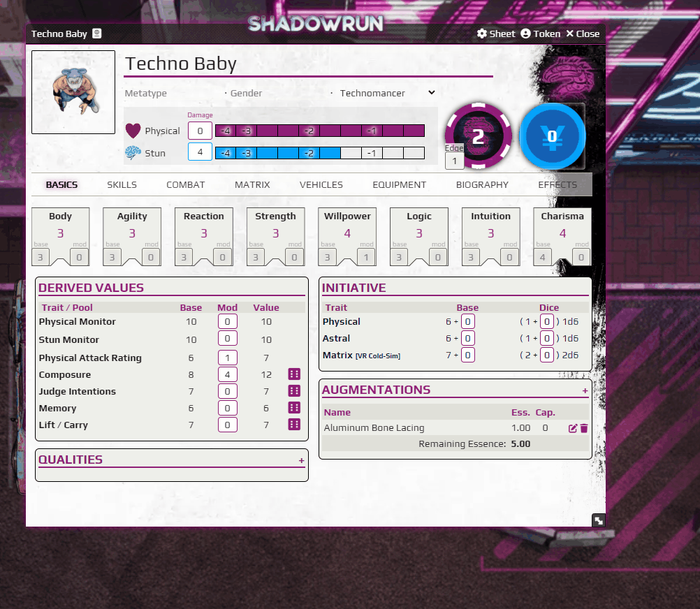Edit Aluminum Bone Lacing augmentation
This screenshot has width=700, height=609.
(x=573, y=428)
